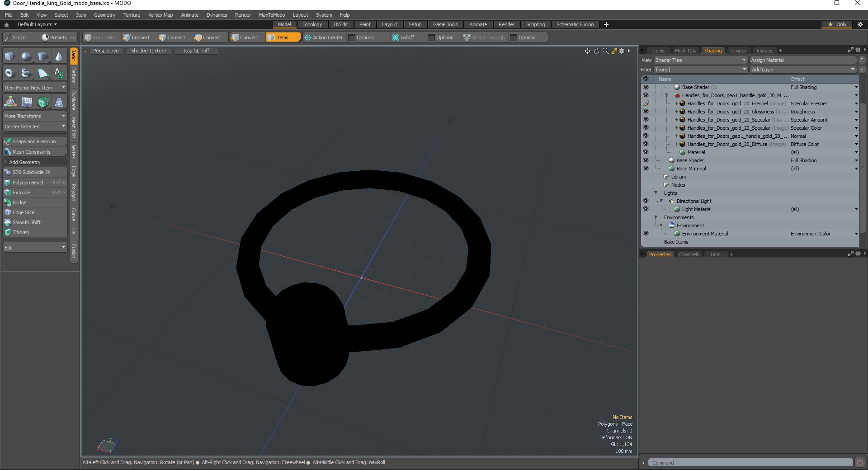Click the viewport zoom magnifier icon
The image size is (868, 470).
tap(605, 51)
